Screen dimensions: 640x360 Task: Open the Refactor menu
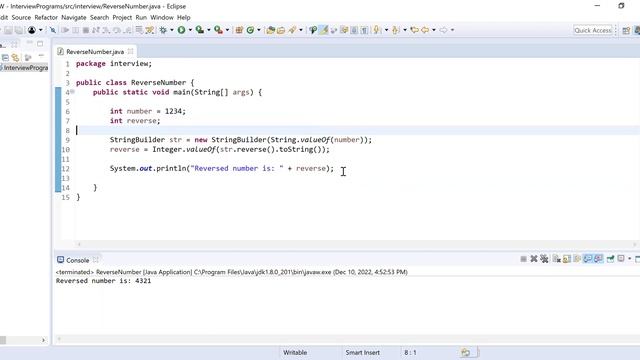click(46, 18)
